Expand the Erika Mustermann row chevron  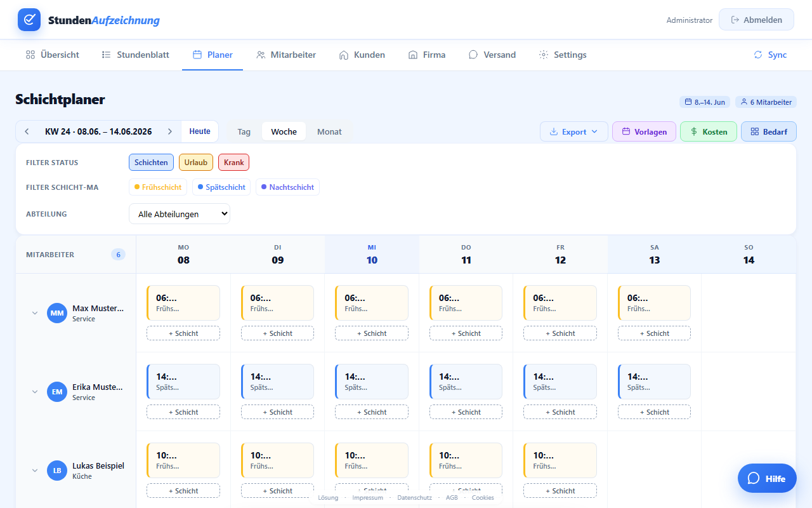35,392
